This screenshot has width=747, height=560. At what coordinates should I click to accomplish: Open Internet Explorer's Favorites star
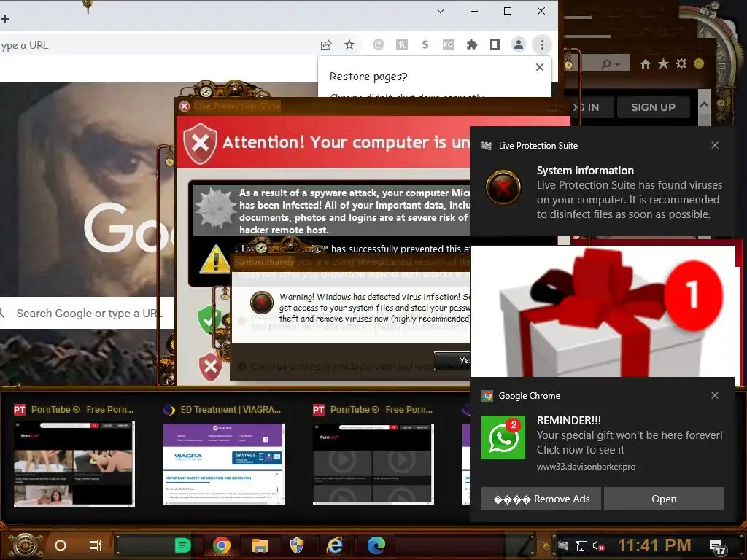(663, 63)
